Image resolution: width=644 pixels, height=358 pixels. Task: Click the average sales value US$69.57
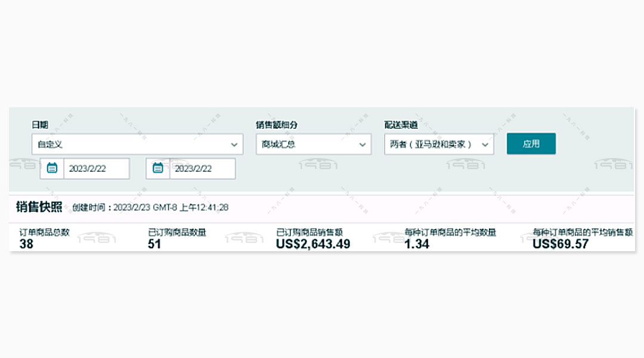561,244
